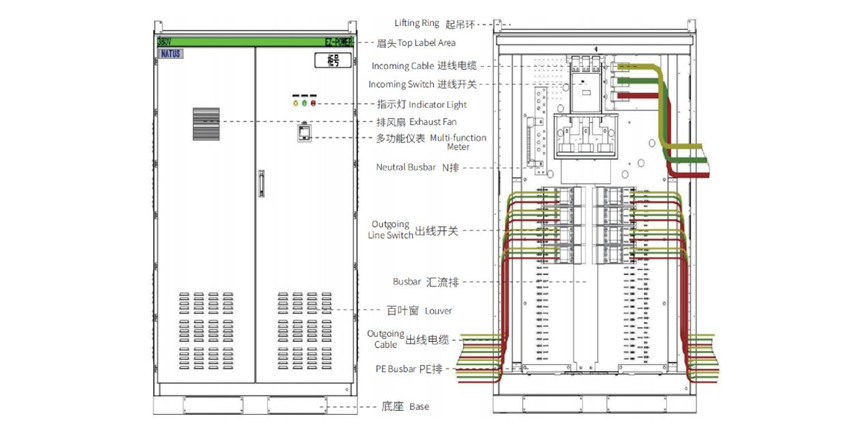Click the "380V" text on the green bar
The image size is (864, 444).
click(x=164, y=42)
